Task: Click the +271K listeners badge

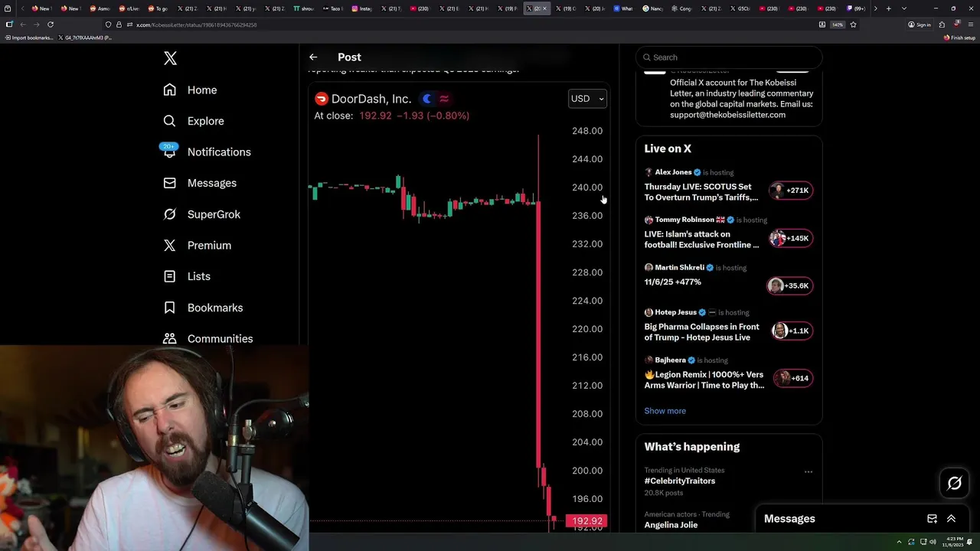Action: (791, 191)
